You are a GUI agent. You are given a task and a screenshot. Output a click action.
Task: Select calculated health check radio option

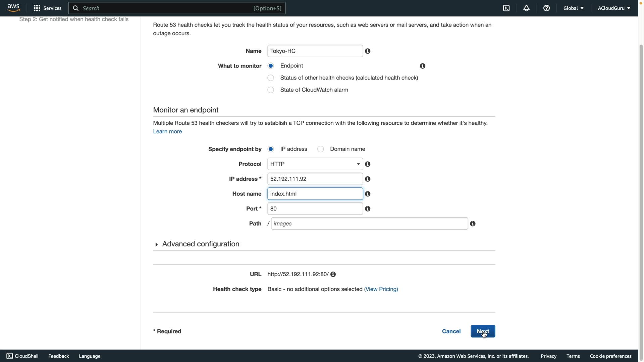(271, 78)
